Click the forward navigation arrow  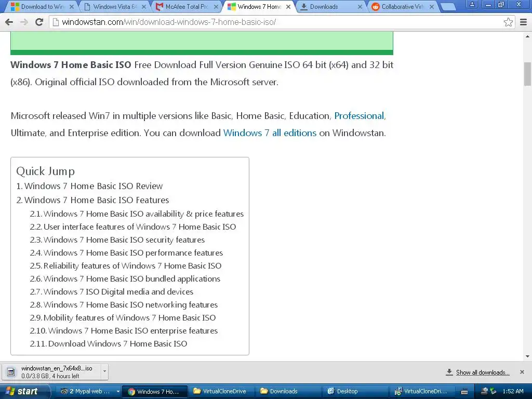[24, 22]
